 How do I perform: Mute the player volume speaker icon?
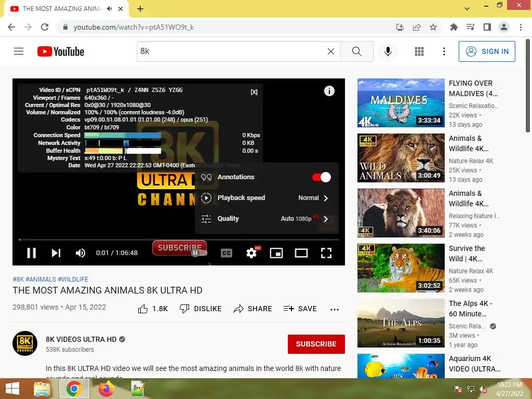(81, 253)
